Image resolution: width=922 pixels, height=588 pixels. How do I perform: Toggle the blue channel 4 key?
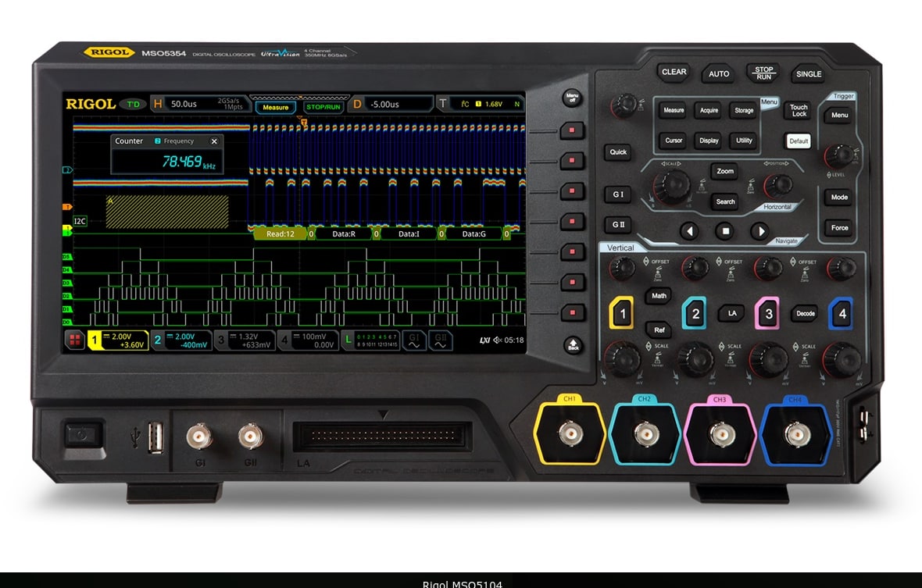842,314
